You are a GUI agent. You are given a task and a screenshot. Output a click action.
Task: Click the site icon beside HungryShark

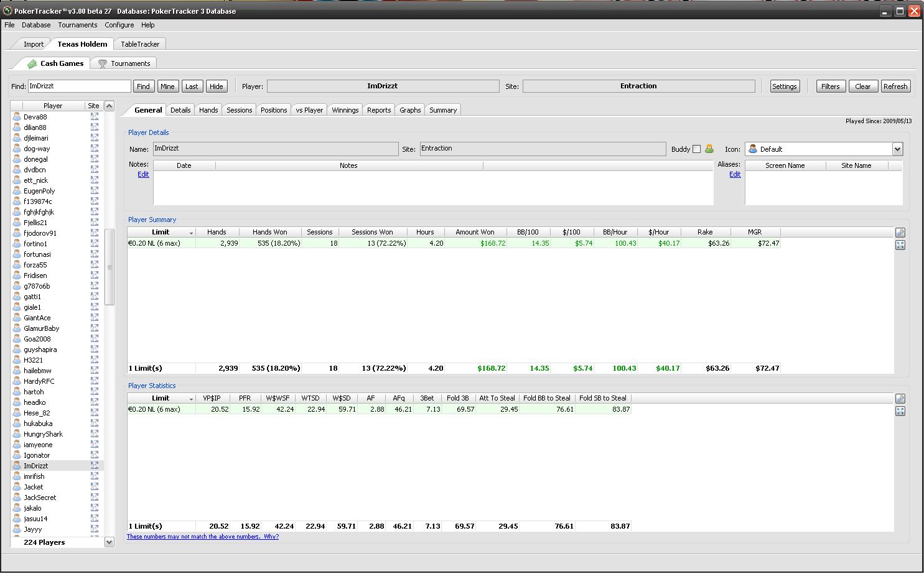(x=95, y=433)
